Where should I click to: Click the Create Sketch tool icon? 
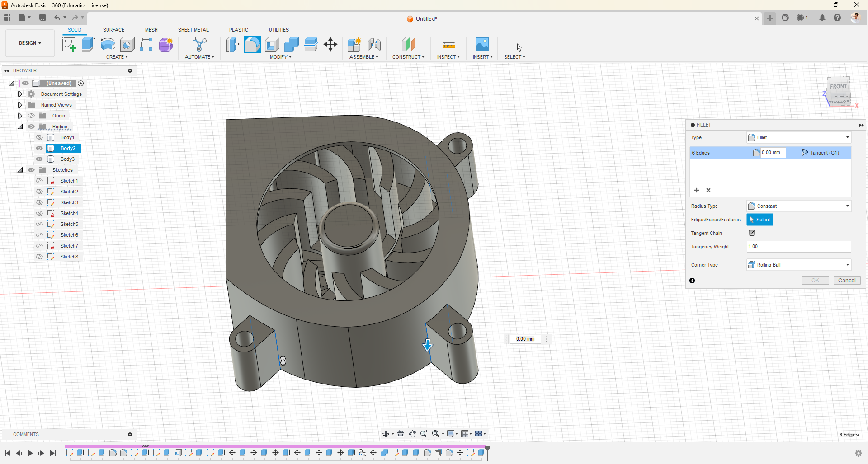click(x=69, y=44)
